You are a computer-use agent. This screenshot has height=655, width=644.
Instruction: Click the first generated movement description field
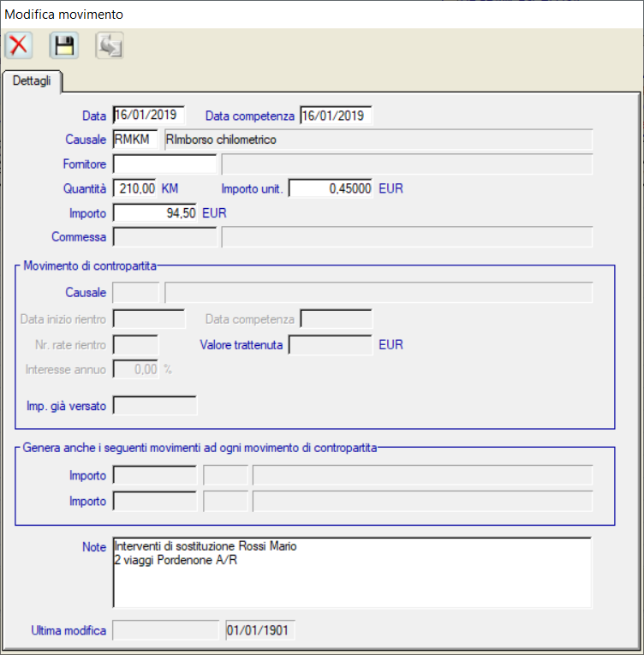coord(422,475)
